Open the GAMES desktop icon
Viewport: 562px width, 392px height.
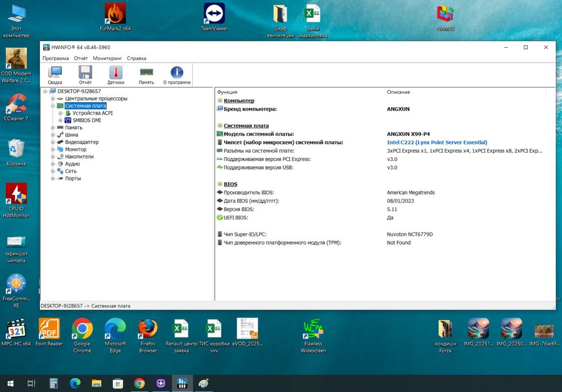pos(446,18)
